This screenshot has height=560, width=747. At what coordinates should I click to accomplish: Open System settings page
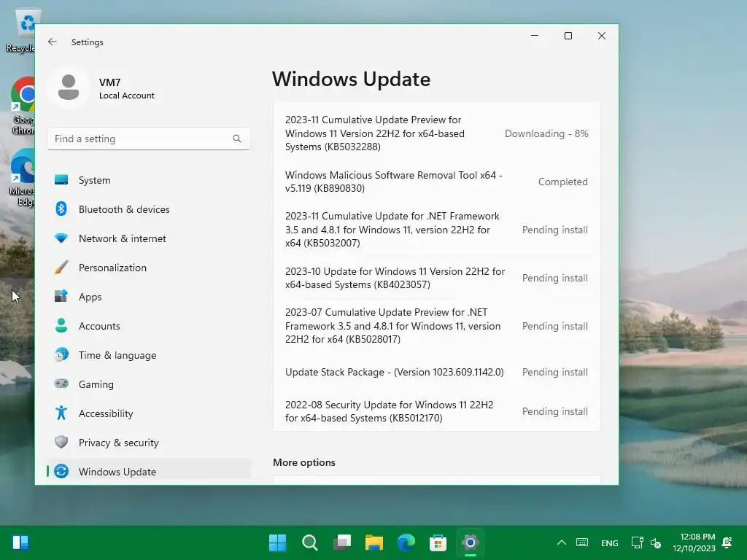tap(149, 180)
